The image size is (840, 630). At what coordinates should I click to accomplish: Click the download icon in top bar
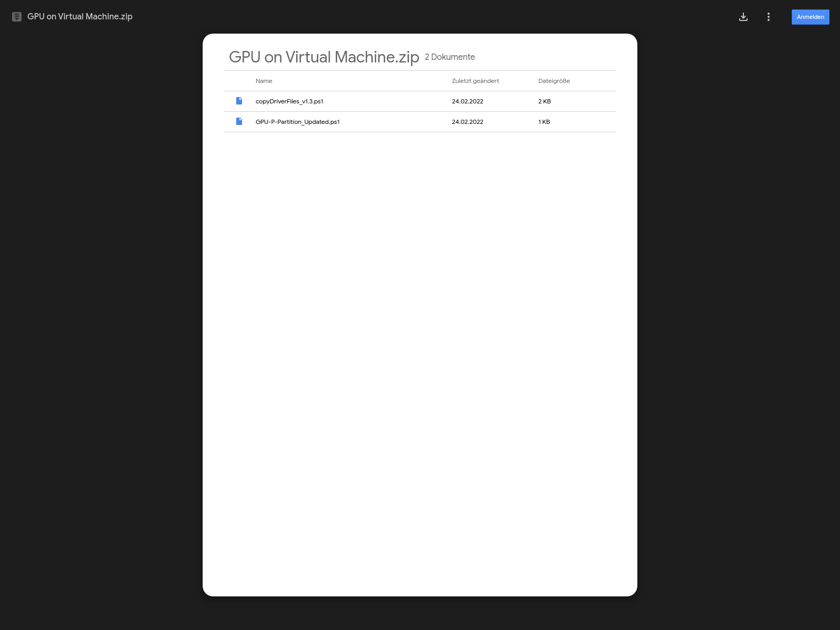pos(743,17)
